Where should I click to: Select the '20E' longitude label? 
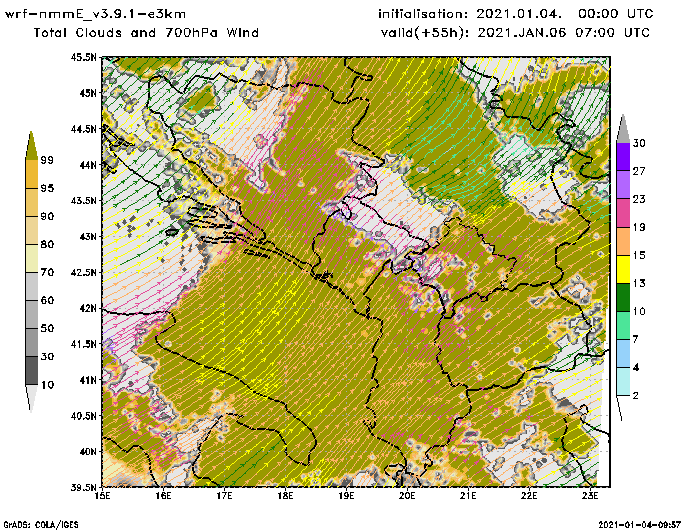tap(407, 496)
